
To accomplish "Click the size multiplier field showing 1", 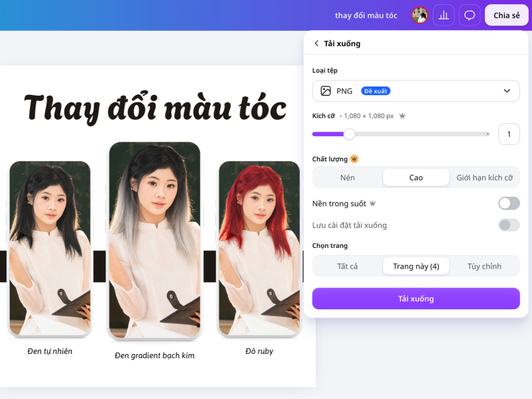I will click(x=509, y=134).
